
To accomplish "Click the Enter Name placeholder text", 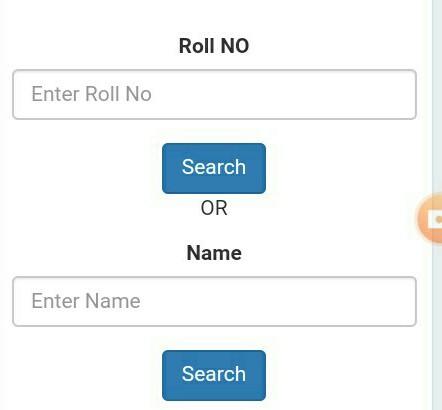I will coord(86,301).
